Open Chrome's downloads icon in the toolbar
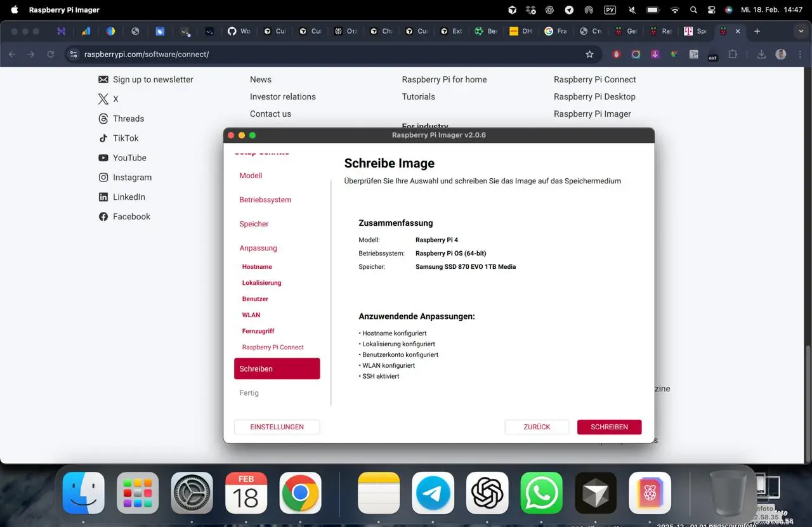 (761, 55)
